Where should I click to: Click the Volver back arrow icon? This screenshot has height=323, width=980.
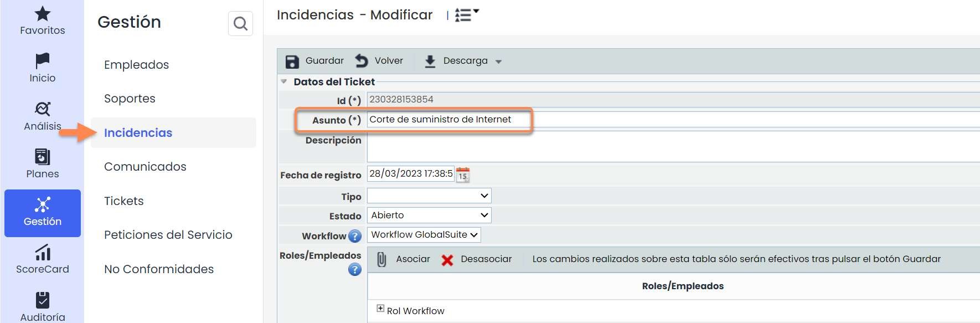362,61
